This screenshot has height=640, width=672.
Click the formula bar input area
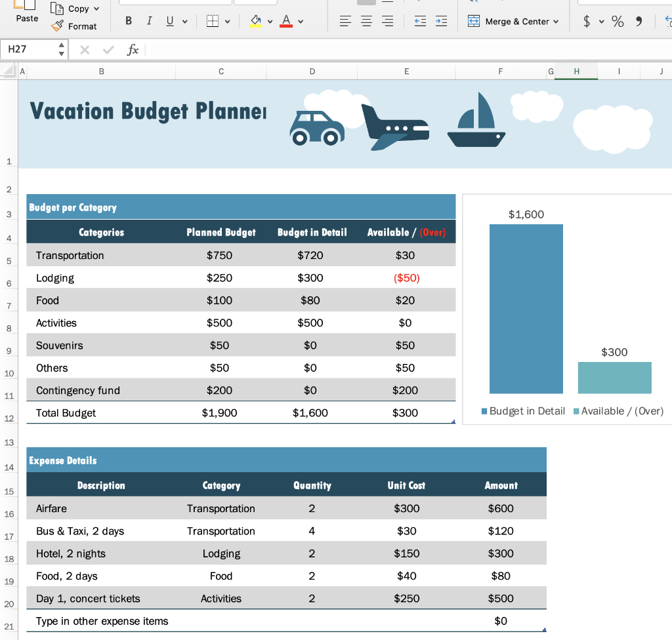(409, 50)
